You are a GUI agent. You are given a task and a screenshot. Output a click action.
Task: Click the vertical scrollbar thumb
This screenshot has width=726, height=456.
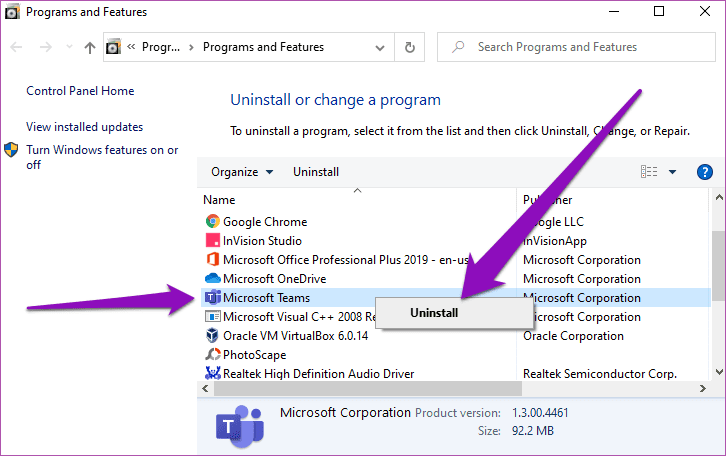click(x=719, y=266)
